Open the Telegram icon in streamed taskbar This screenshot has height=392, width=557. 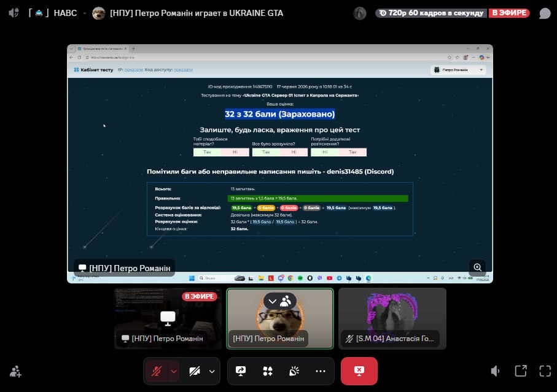click(x=339, y=279)
